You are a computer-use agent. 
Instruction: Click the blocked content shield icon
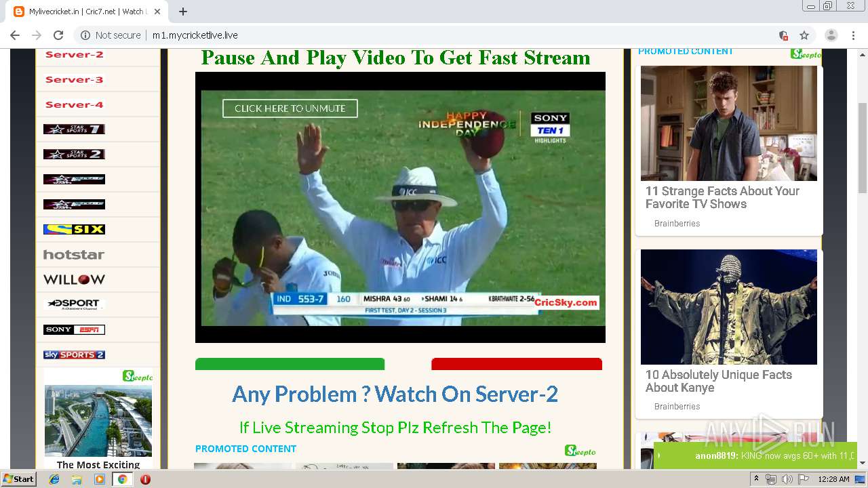(783, 35)
